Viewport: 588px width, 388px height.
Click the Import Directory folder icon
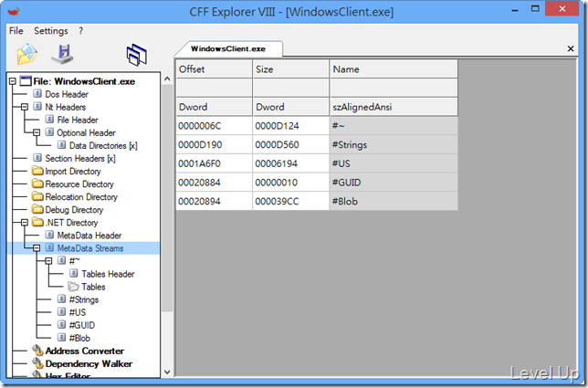(x=37, y=171)
